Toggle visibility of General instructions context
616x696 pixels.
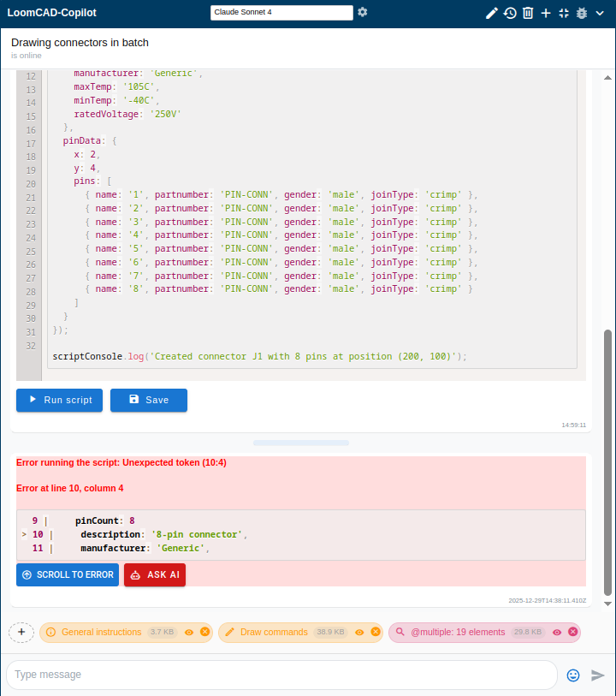[x=189, y=633]
